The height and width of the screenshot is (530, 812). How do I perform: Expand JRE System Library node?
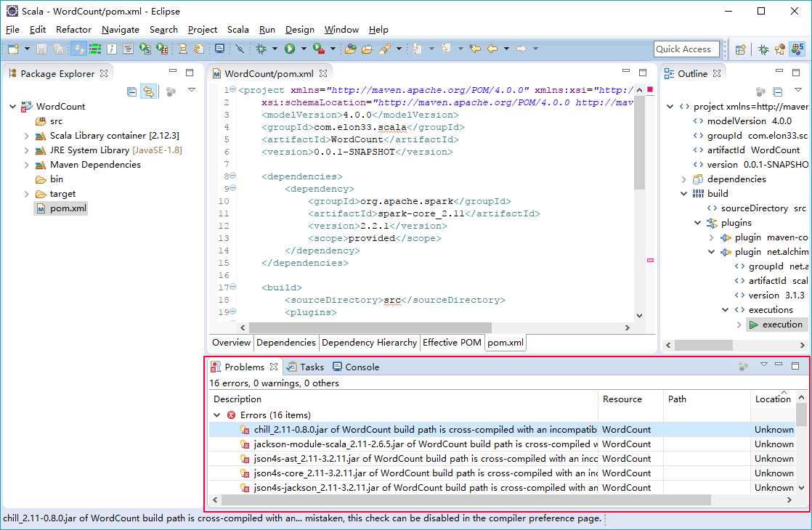[x=26, y=150]
